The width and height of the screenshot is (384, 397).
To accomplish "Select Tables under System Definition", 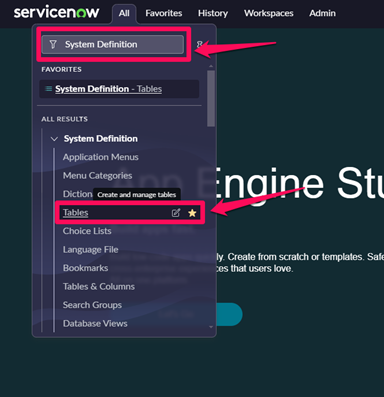I will click(76, 213).
